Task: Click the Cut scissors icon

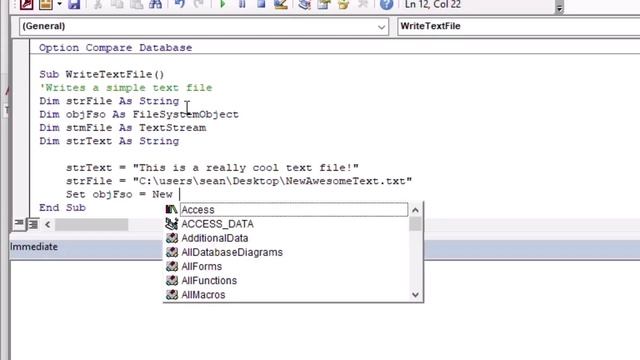Action: [98, 4]
